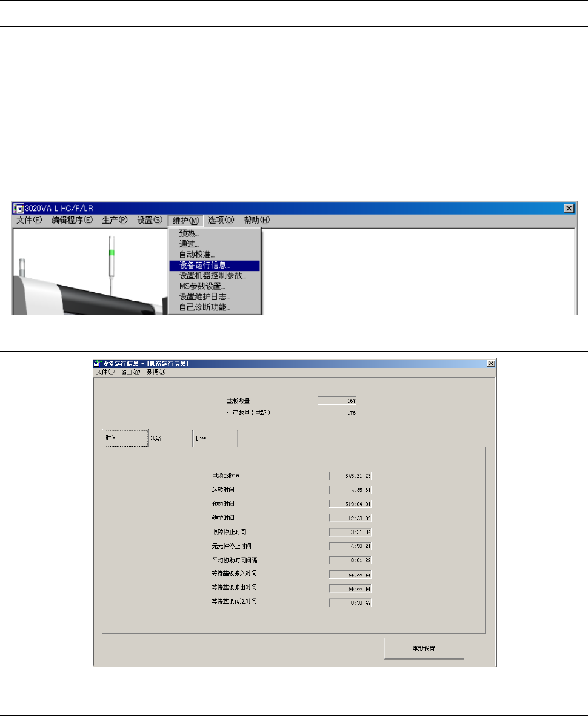This screenshot has width=588, height=716.
Task: Close the 设备运行信息 dialog
Action: [x=491, y=364]
